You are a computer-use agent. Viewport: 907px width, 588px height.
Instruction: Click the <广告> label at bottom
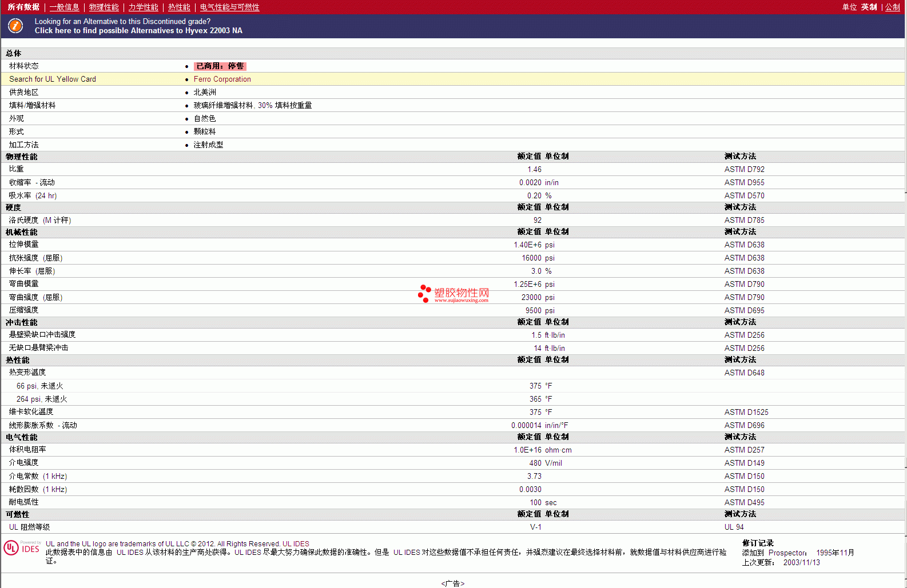pos(453,583)
